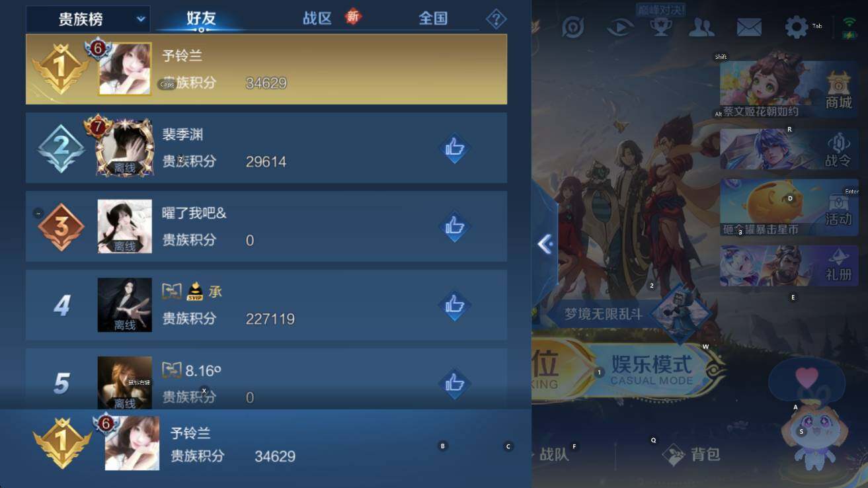Click 予铃兰's avatar in first row
The image size is (868, 488).
tap(125, 69)
